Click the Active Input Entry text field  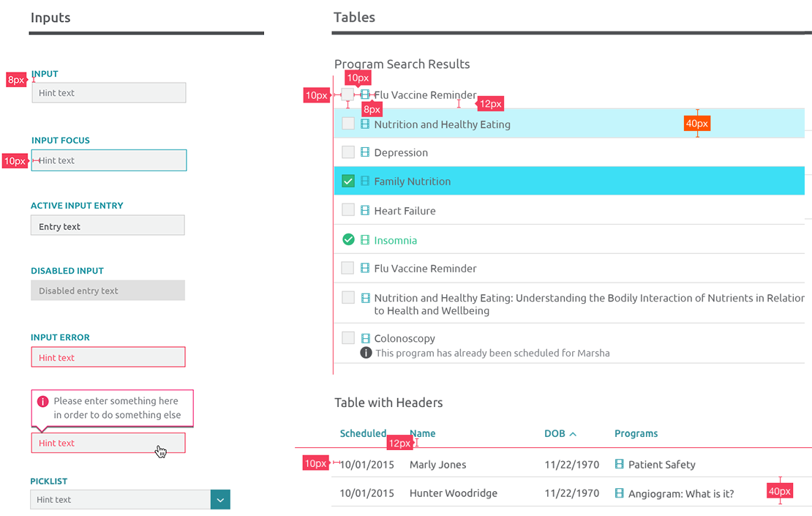[x=108, y=225]
